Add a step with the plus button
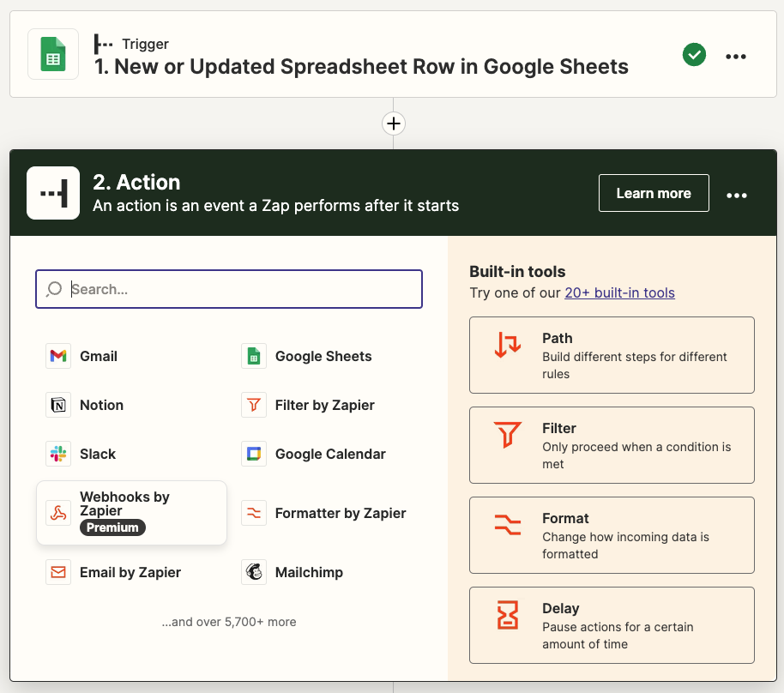Image resolution: width=784 pixels, height=693 pixels. [393, 124]
